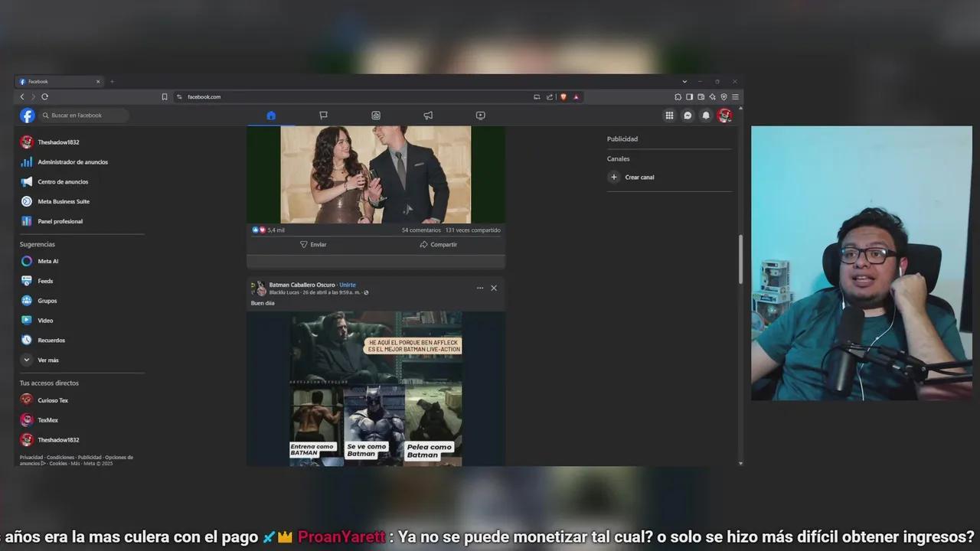
Task: Open Batman Caballero Oscuro group name
Action: tap(302, 285)
